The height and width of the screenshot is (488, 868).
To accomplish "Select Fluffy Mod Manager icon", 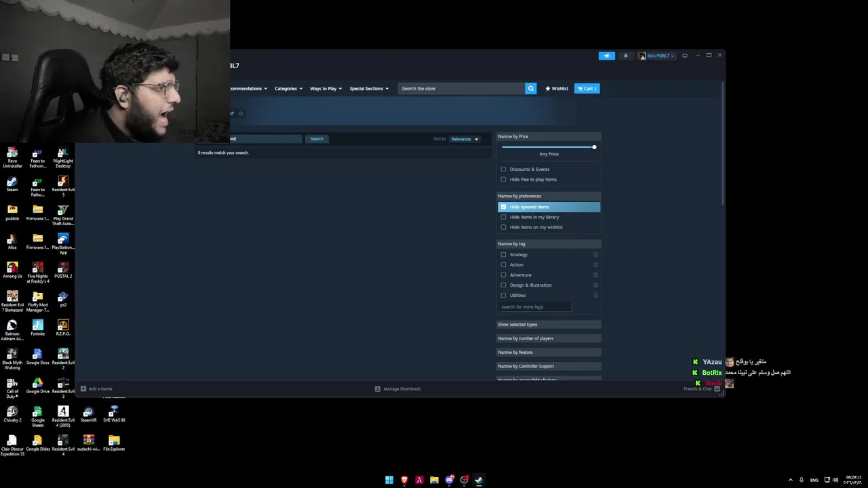I will point(38,302).
